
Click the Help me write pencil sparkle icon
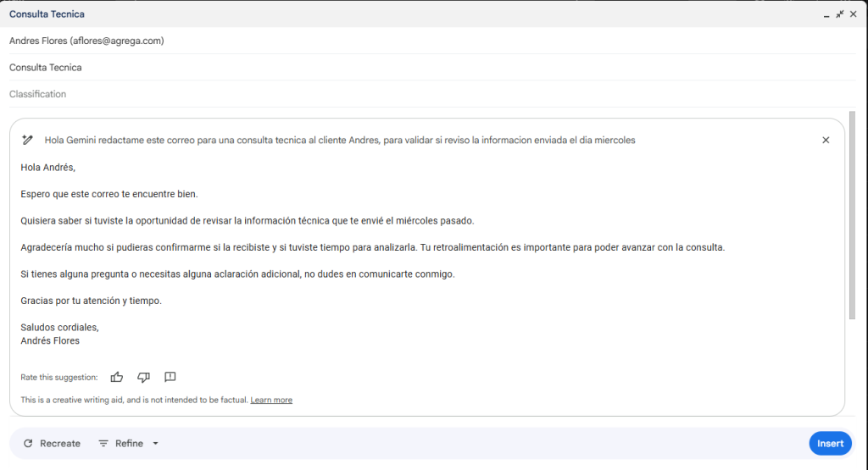click(x=27, y=140)
